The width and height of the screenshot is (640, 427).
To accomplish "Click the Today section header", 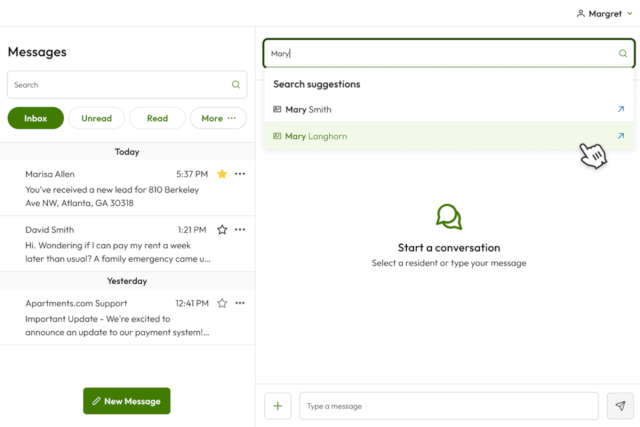I will pyautogui.click(x=127, y=151).
